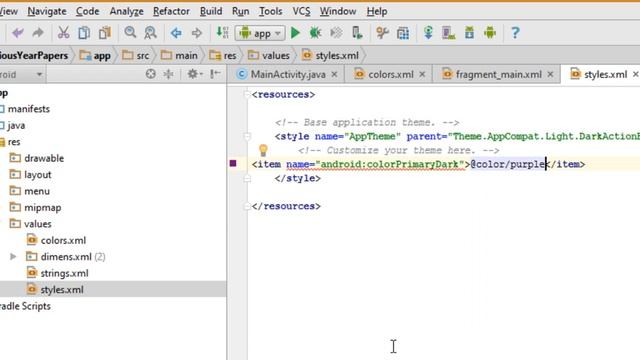
Task: Click scroll from source target icon
Action: (x=151, y=74)
